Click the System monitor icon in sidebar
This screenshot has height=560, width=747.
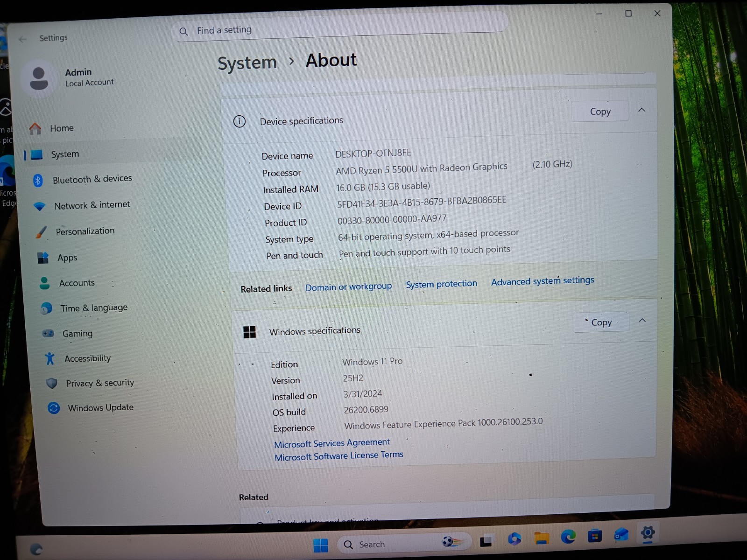pos(37,154)
